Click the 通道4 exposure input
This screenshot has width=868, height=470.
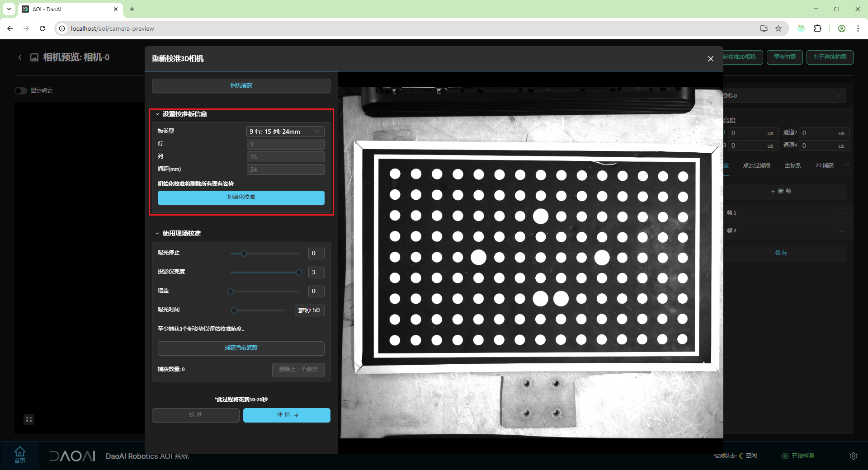(x=816, y=146)
